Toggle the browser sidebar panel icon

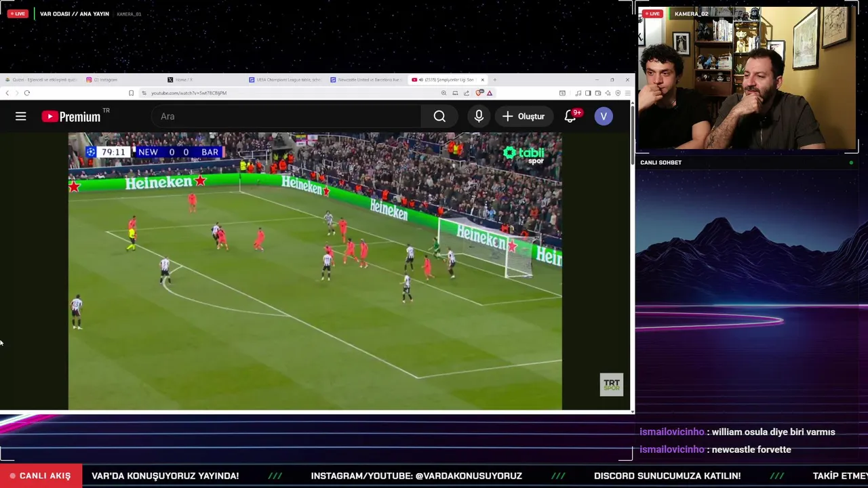coord(588,93)
